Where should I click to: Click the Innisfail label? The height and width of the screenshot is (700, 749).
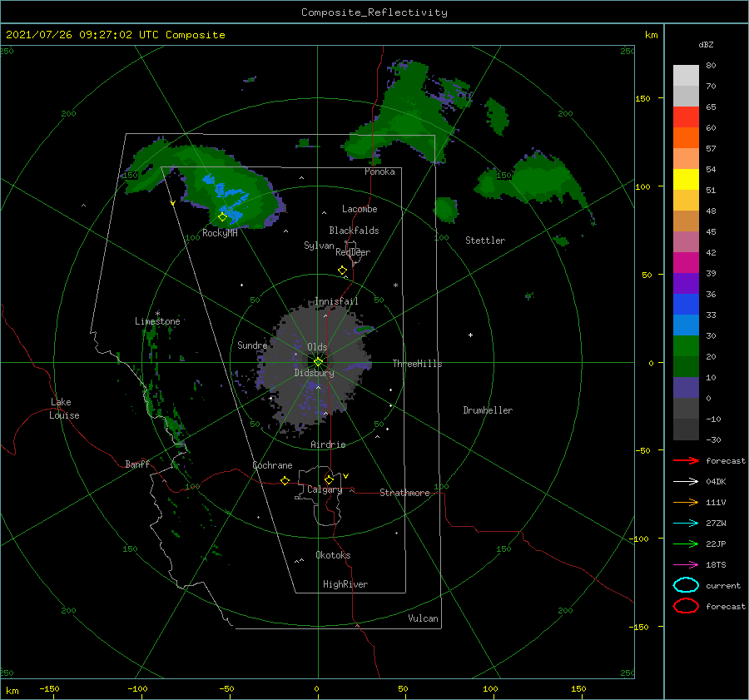pos(336,301)
